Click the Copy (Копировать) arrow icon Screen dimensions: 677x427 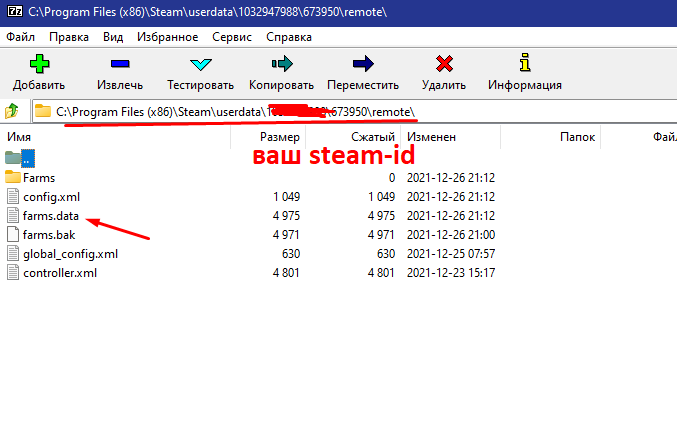(x=282, y=64)
